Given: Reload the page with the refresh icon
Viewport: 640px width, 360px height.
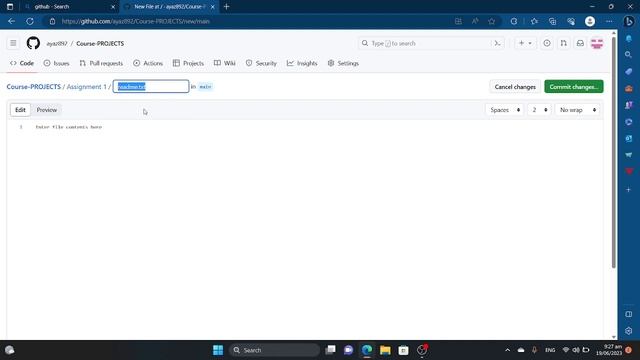Looking at the screenshot, I should pos(30,21).
